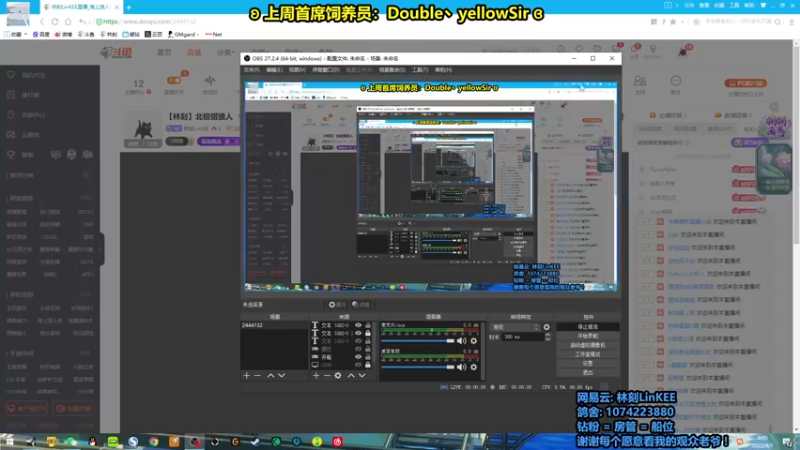The width and height of the screenshot is (800, 450).
Task: Select scene 2444132 in Scenes list
Action: [x=274, y=325]
